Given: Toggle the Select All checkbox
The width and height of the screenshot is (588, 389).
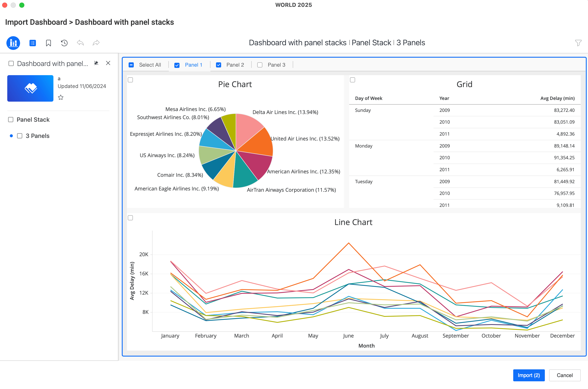Looking at the screenshot, I should [x=131, y=65].
